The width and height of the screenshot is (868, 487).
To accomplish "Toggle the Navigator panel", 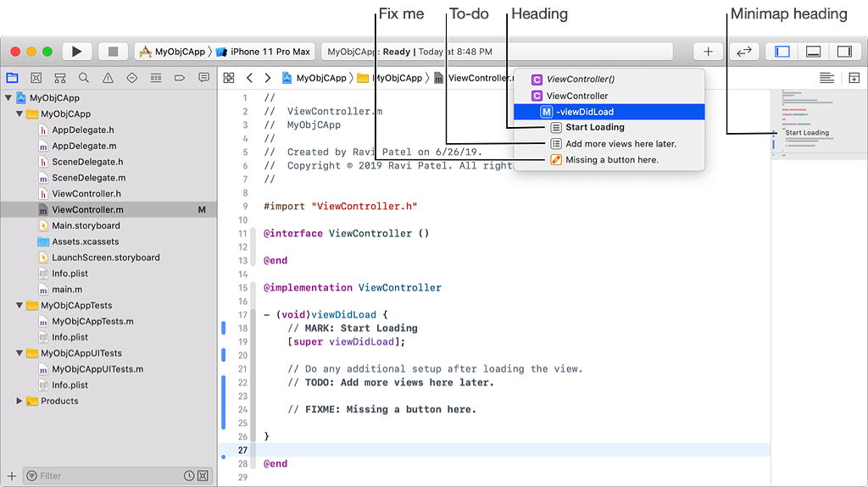I will tap(782, 52).
